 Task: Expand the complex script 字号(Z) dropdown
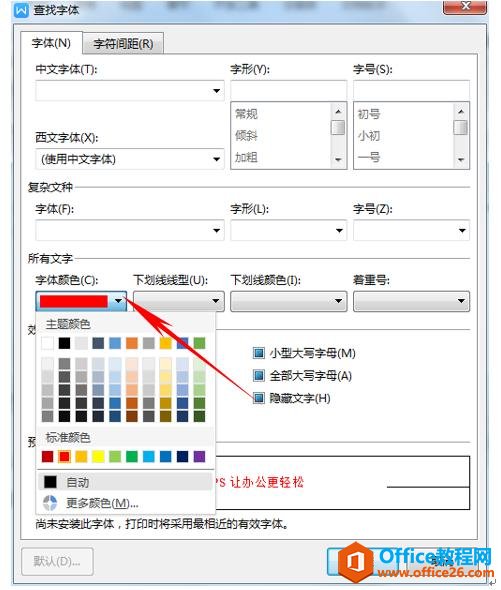462,230
